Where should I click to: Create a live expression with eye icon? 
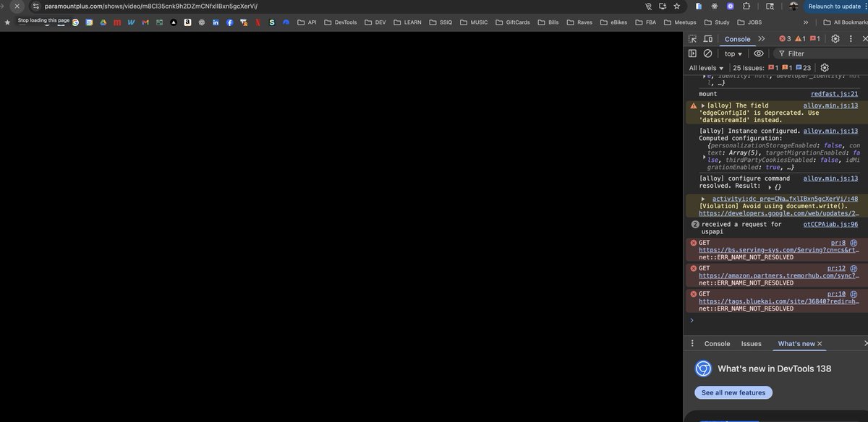pos(759,53)
